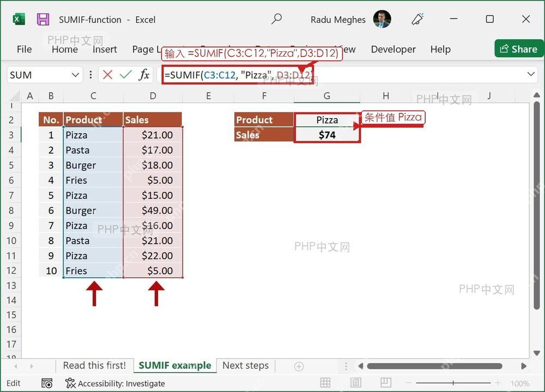
Task: Adjust the zoom slider handle
Action: [x=453, y=383]
